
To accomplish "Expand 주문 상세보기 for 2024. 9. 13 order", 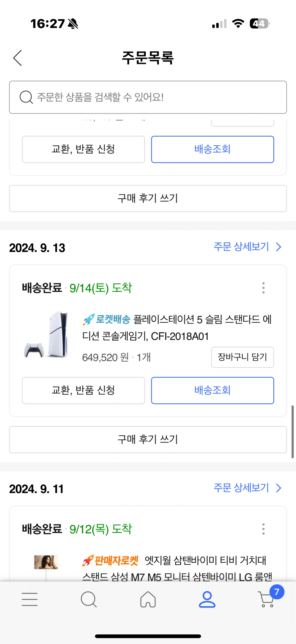I will point(247,247).
